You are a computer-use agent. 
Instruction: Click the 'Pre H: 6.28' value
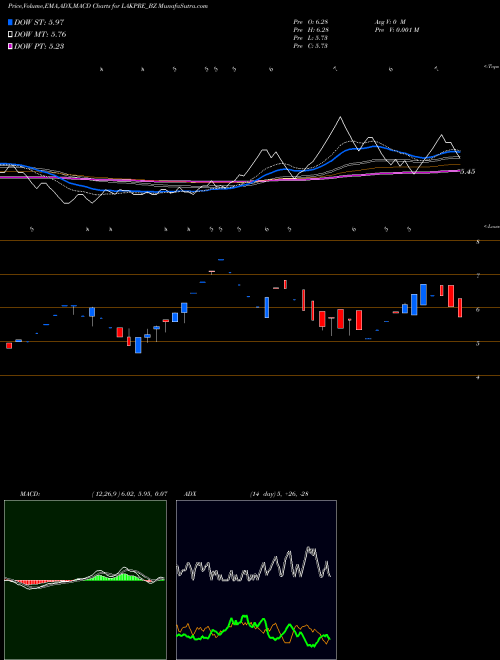tap(311, 30)
